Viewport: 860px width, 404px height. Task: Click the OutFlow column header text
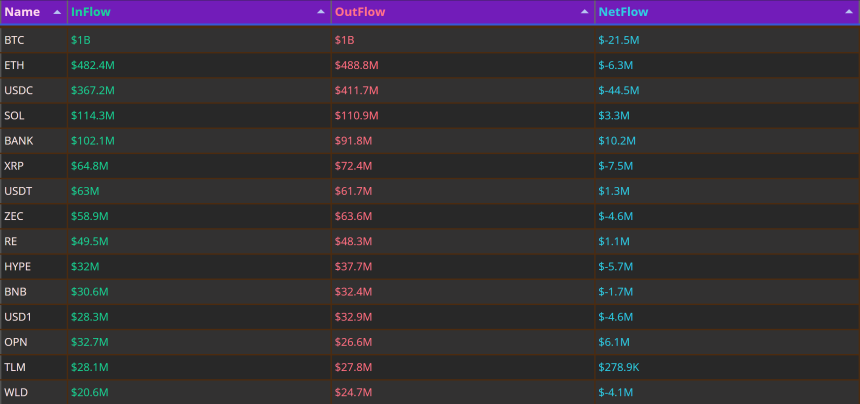pyautogui.click(x=360, y=12)
